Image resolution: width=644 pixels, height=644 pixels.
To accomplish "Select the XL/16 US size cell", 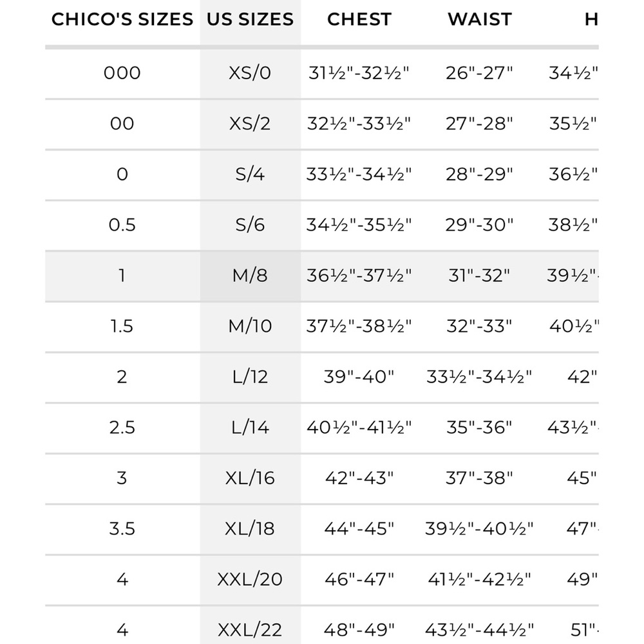I will tap(250, 478).
